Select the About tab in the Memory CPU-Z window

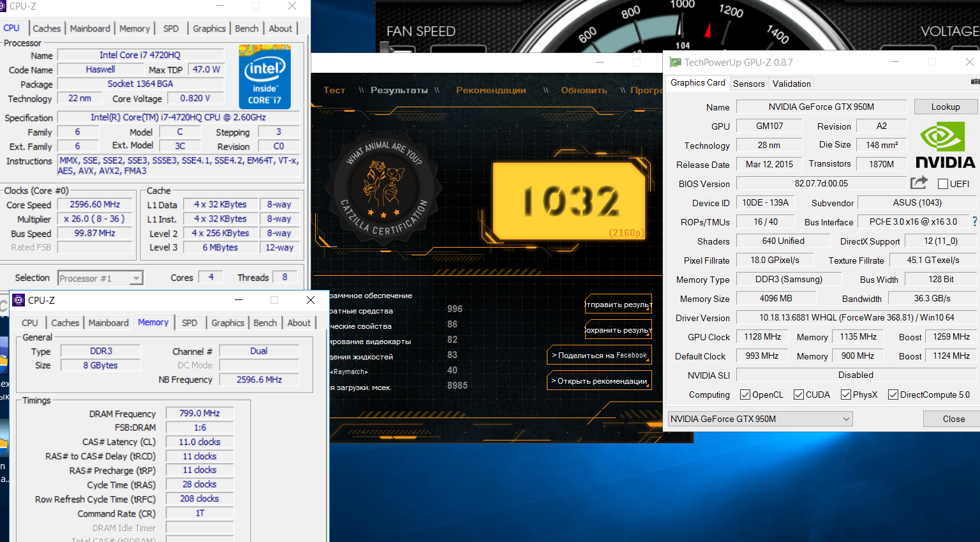(299, 323)
